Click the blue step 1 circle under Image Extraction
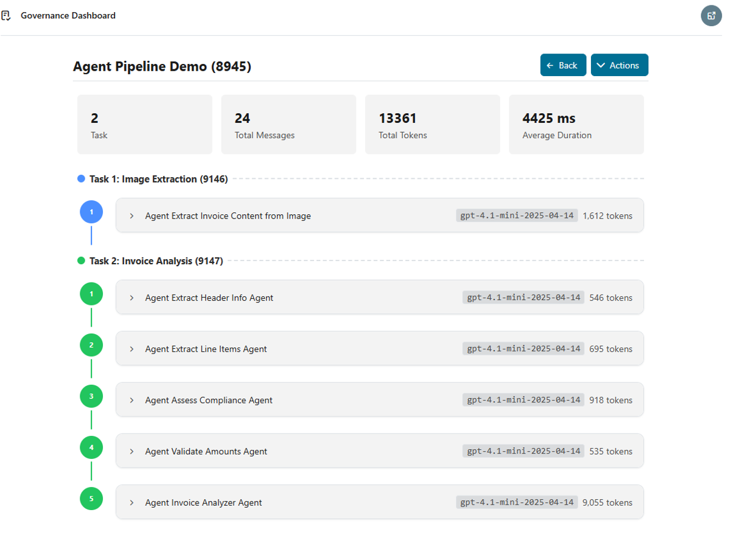This screenshot has width=731, height=560. (91, 212)
